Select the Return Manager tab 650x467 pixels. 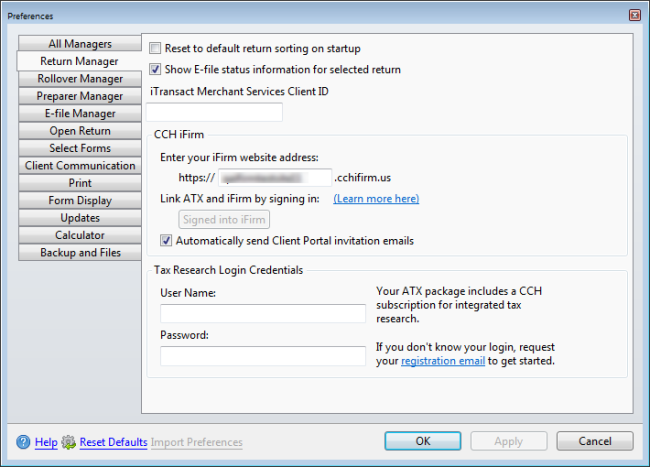click(x=79, y=61)
